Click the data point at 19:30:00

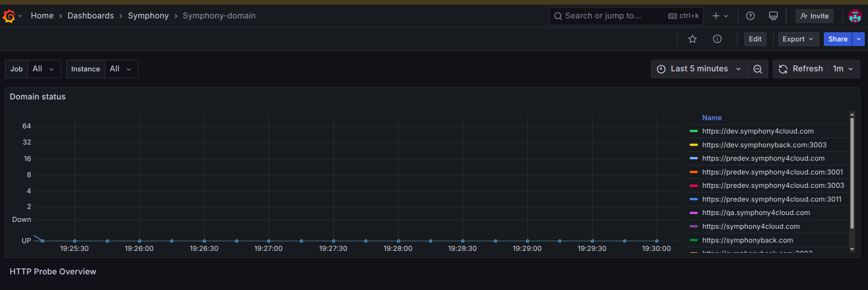pyautogui.click(x=657, y=241)
